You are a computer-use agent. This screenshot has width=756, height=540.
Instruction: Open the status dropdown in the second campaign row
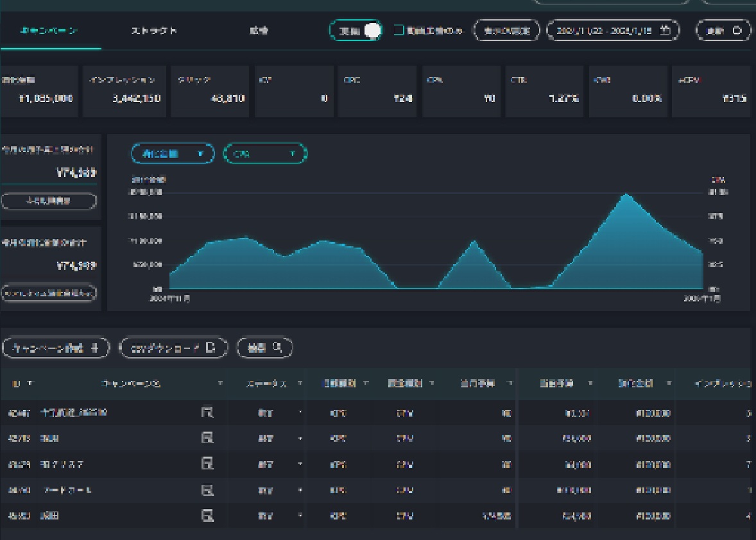(x=300, y=439)
